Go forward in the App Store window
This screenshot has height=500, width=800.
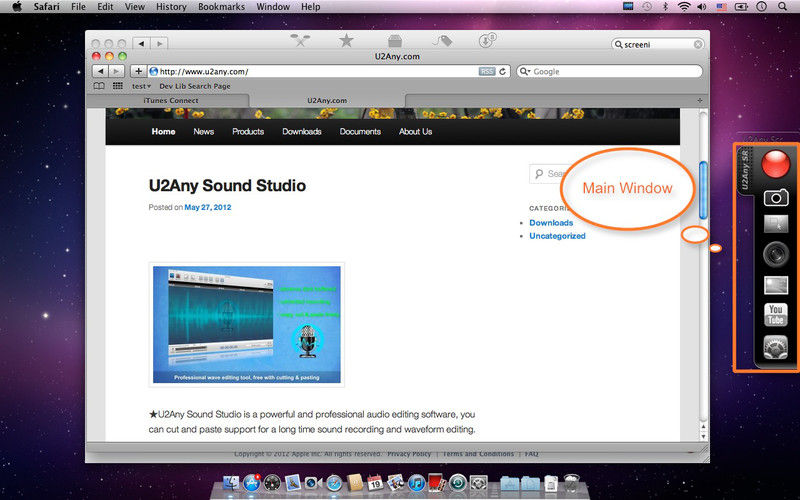(x=159, y=44)
